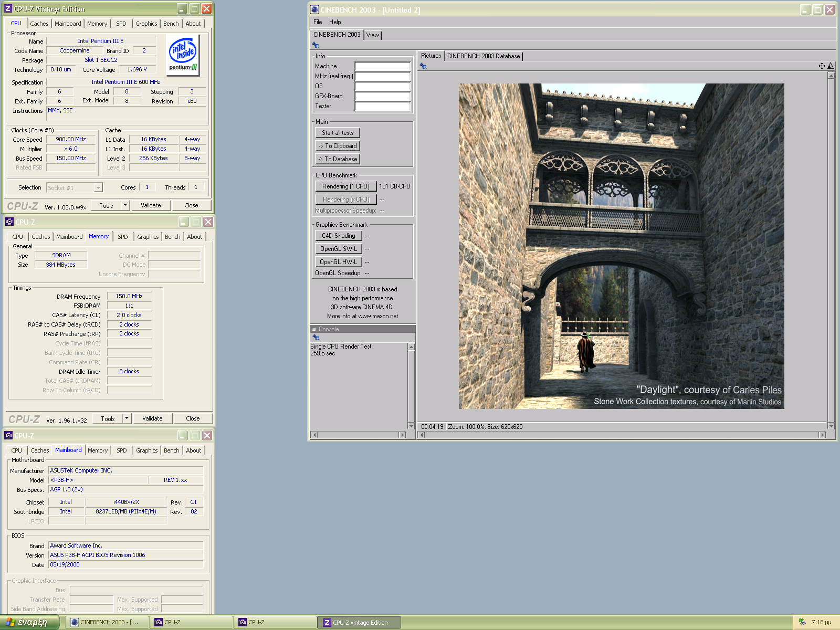Click the zoom triangle icon in picture viewer
This screenshot has width=840, height=630.
831,66
